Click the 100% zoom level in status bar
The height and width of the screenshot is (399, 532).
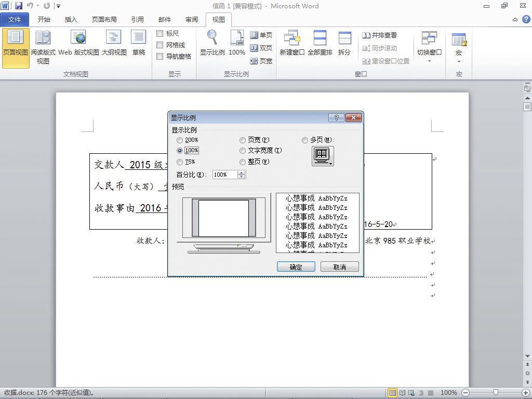[x=448, y=393]
